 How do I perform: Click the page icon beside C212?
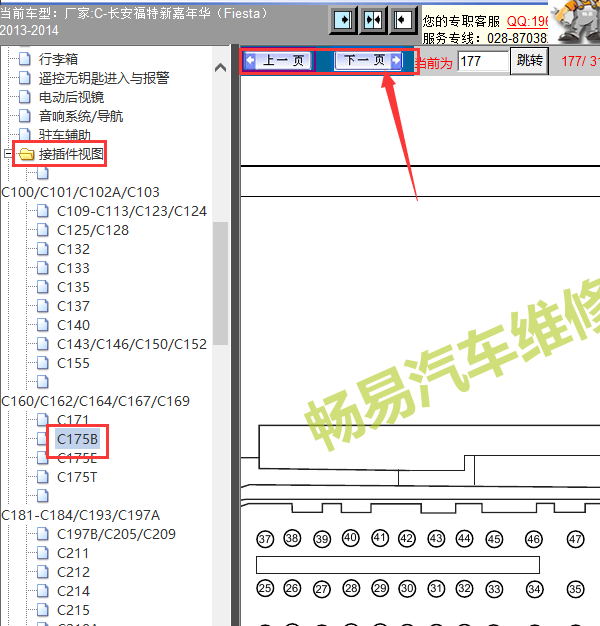pos(43,572)
